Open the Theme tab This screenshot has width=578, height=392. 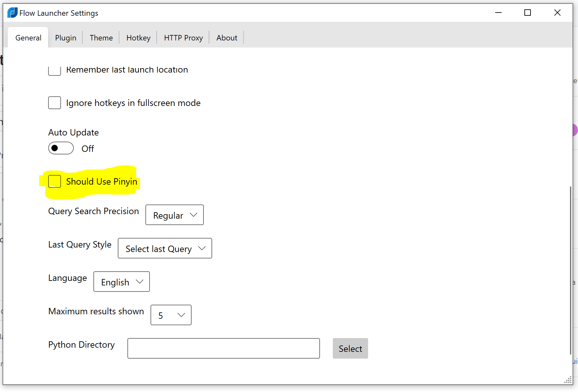coord(101,38)
